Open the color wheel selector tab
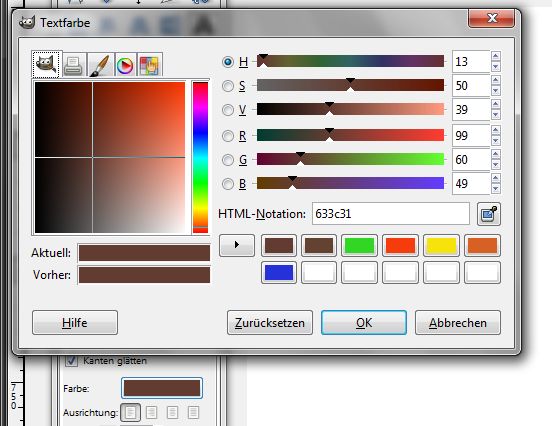 pos(125,65)
